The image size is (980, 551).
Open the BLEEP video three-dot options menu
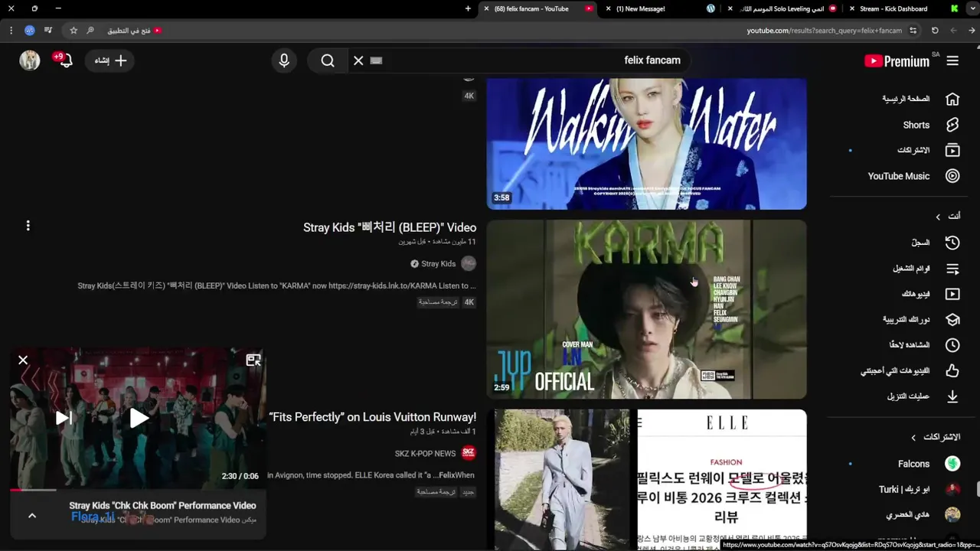[28, 226]
